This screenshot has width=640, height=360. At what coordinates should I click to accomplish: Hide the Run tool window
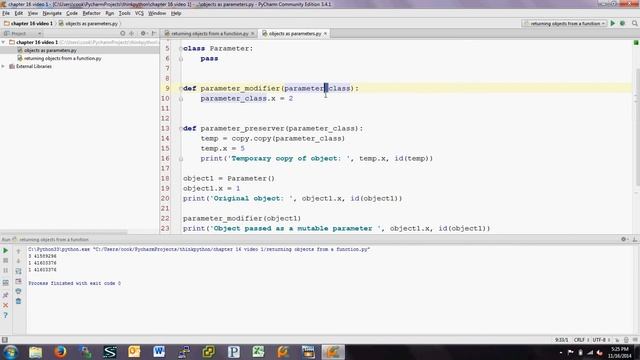click(x=634, y=240)
